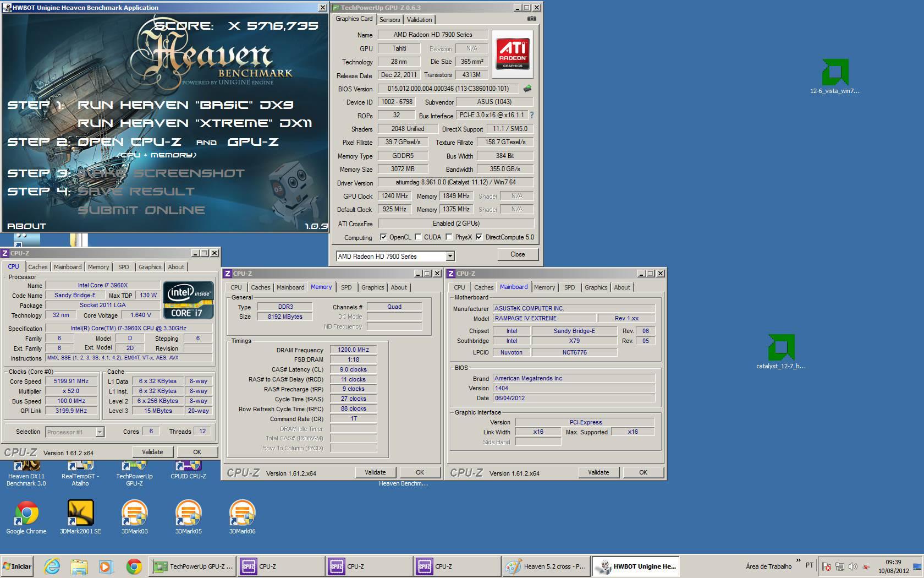Click RUN HEAVEN "BASIC" DX9
Viewport: 924px width, 578px height.
[x=185, y=105]
